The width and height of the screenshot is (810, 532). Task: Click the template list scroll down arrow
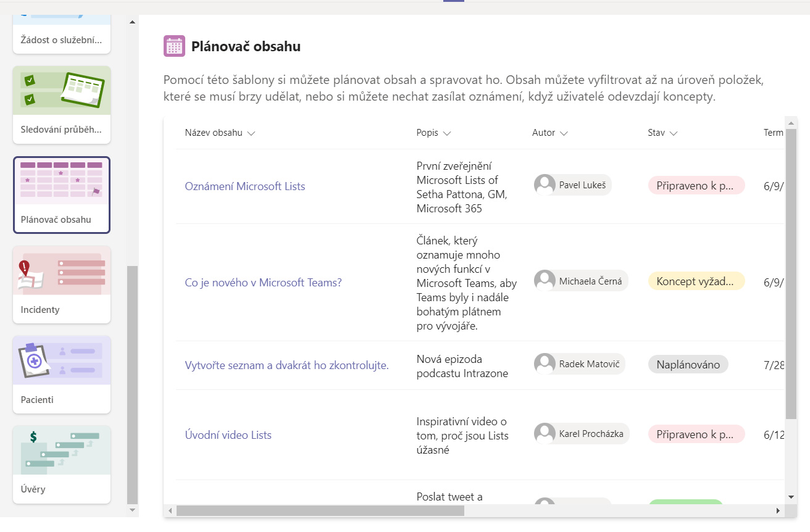[x=132, y=510]
